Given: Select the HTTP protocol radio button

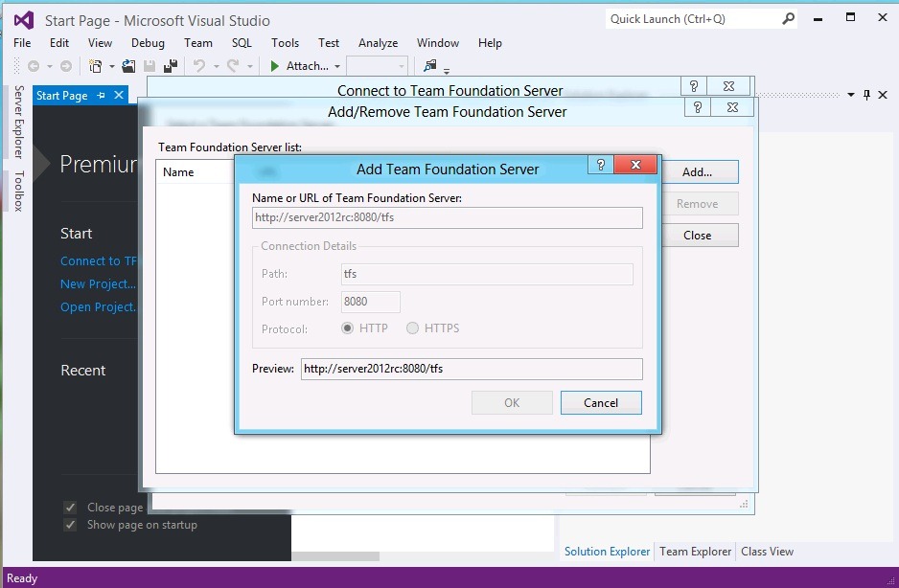Looking at the screenshot, I should 347,328.
